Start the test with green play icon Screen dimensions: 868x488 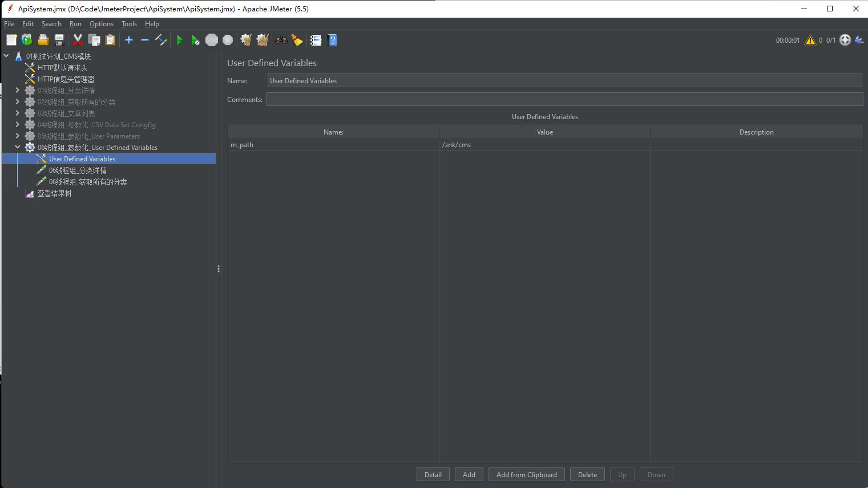point(180,40)
